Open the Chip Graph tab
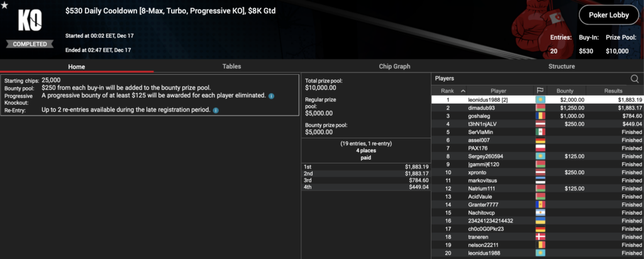The height and width of the screenshot is (259, 644). [394, 66]
